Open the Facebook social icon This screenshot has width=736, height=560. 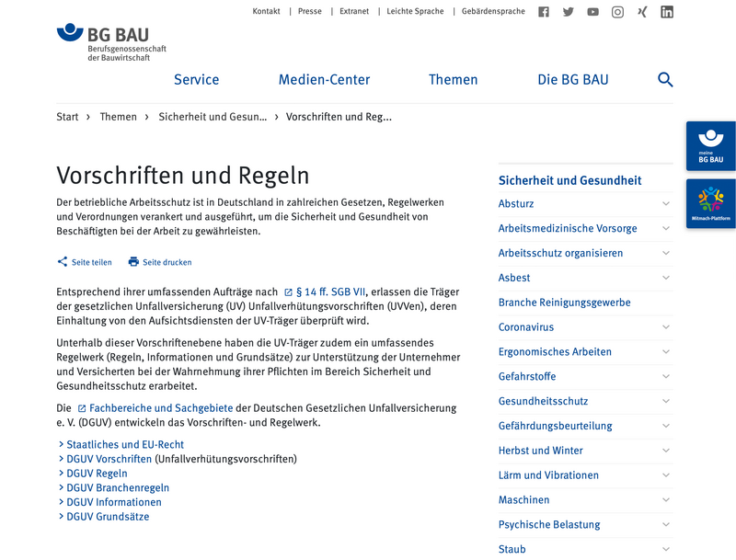(x=544, y=12)
